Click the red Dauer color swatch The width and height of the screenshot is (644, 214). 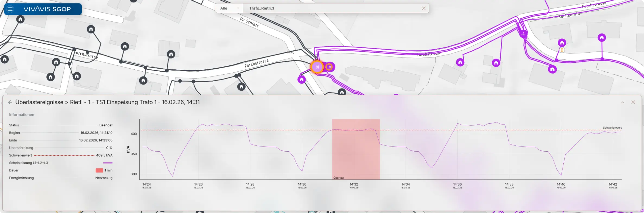[99, 170]
